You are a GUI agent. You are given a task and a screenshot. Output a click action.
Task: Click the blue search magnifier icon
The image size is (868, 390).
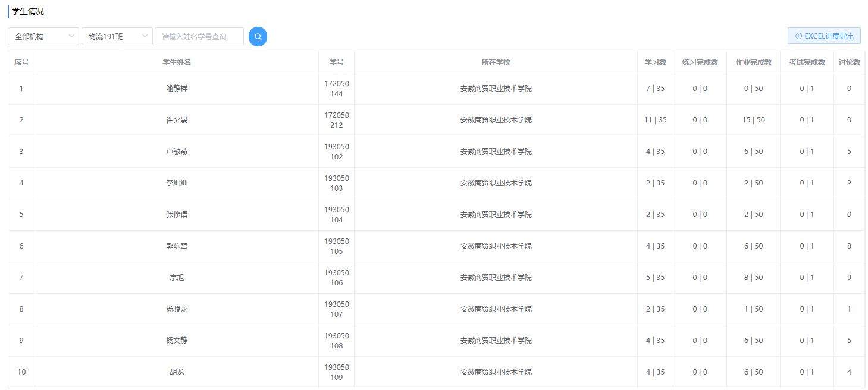pyautogui.click(x=258, y=36)
